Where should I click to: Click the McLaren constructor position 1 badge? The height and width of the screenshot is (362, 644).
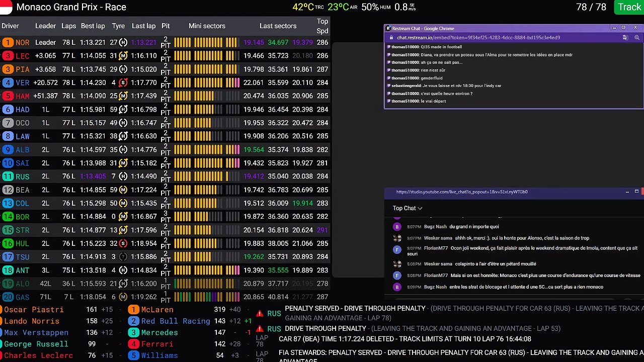click(133, 310)
